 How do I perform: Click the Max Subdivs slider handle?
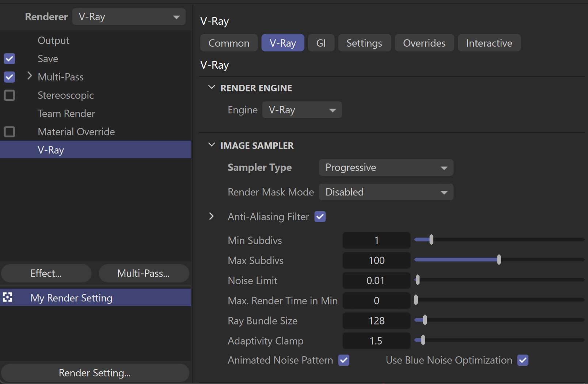(499, 260)
